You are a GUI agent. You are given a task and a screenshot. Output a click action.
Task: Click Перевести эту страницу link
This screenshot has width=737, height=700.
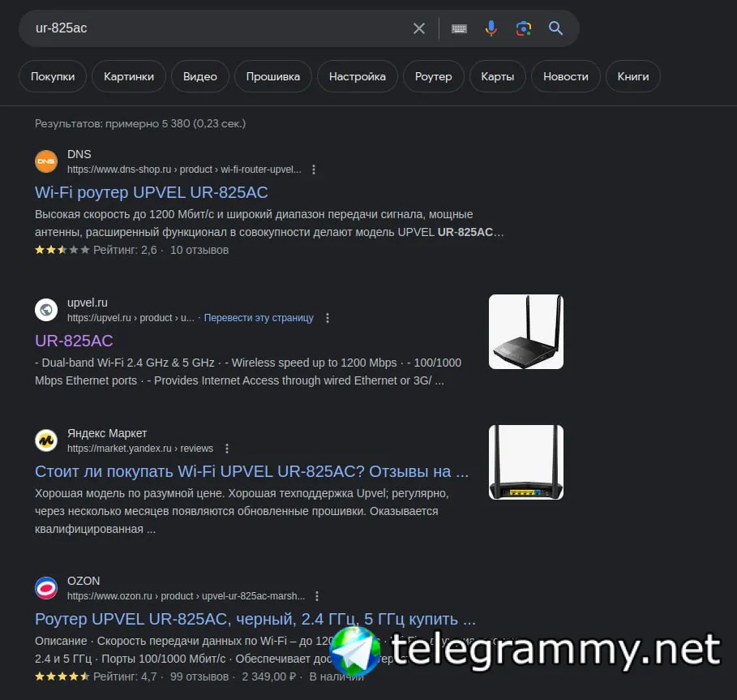pos(259,318)
